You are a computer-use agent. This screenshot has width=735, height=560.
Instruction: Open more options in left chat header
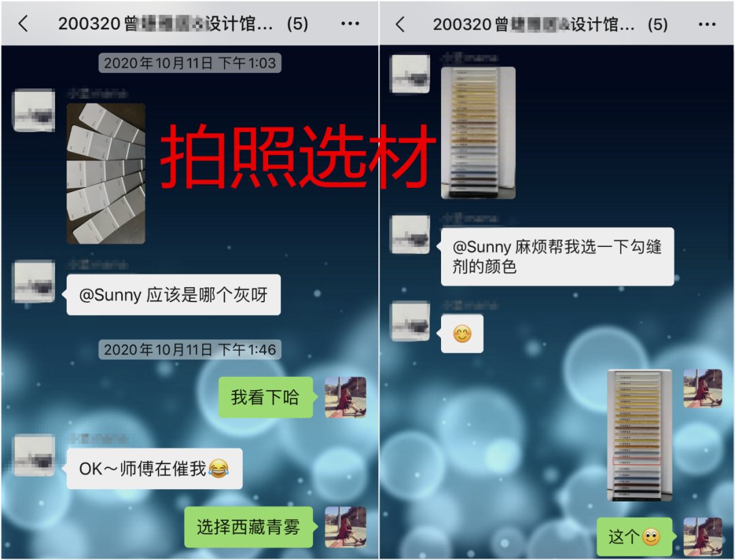(x=350, y=23)
